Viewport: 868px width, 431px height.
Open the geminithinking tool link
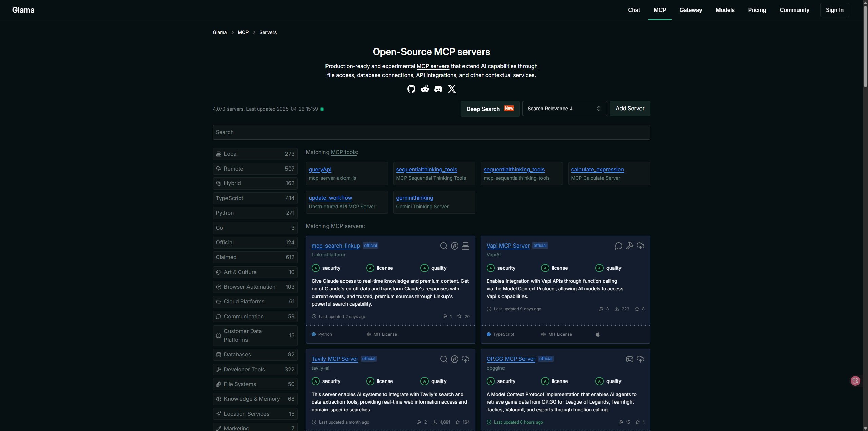(414, 198)
